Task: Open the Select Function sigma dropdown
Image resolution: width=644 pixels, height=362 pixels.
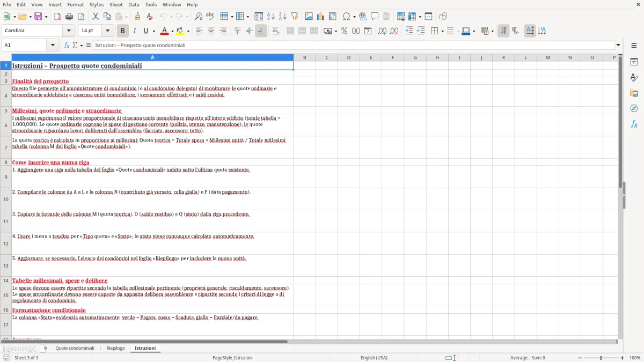Action: point(82,46)
